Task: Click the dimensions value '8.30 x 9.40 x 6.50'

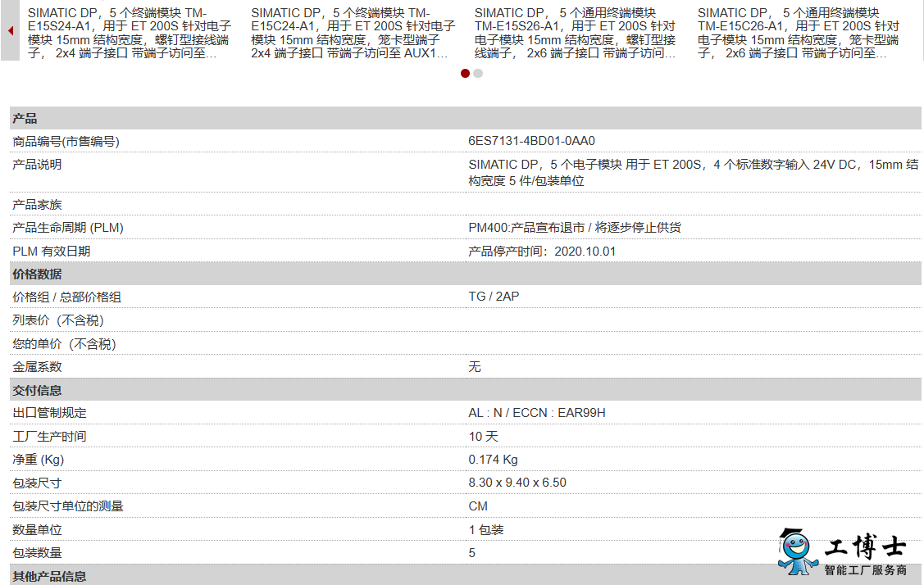Action: [517, 483]
